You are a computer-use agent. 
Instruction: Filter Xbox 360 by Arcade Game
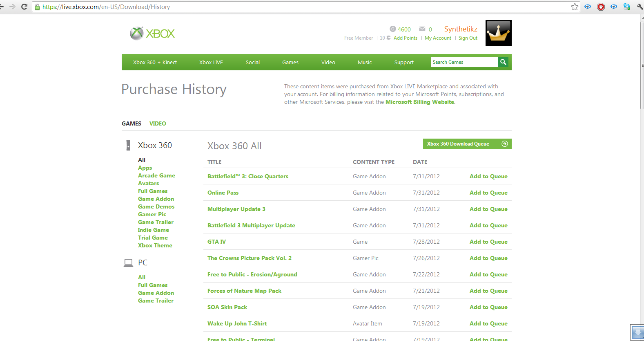coord(156,175)
